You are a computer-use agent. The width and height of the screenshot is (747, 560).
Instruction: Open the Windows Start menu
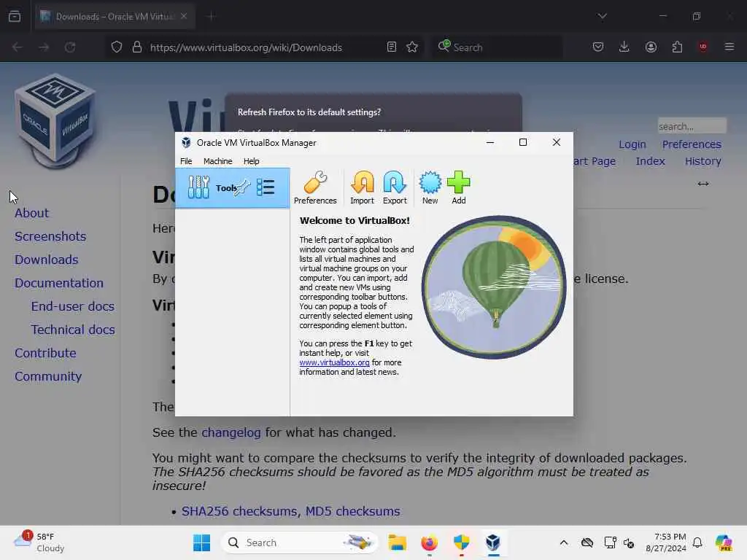pyautogui.click(x=201, y=542)
